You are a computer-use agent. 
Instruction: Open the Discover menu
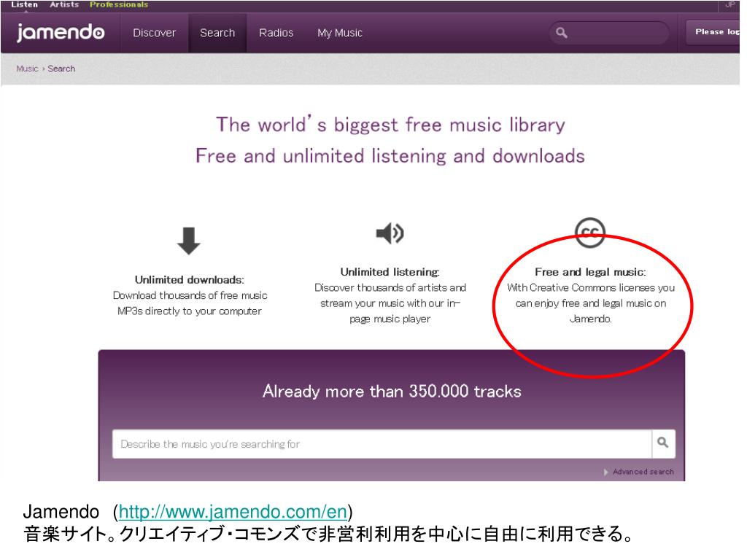pos(155,33)
